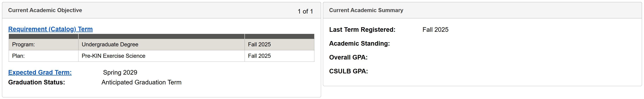Click the Expected Grad Term link
This screenshot has height=99, width=644.
pos(40,72)
